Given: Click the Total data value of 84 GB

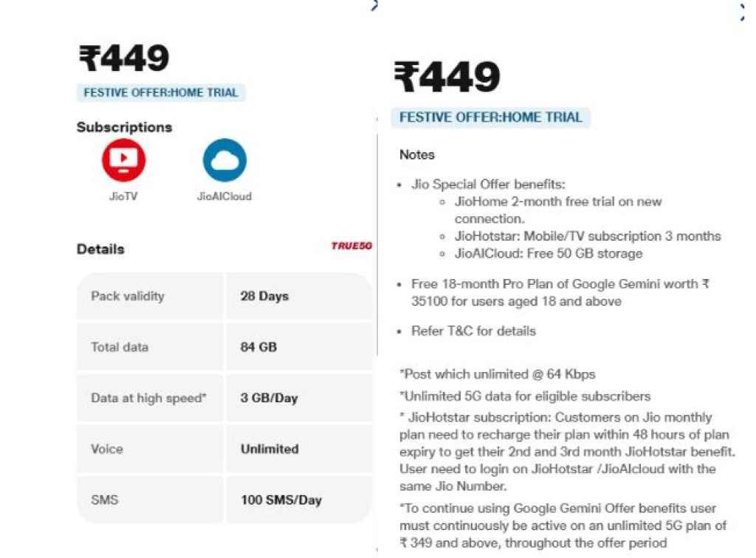Looking at the screenshot, I should 258,347.
